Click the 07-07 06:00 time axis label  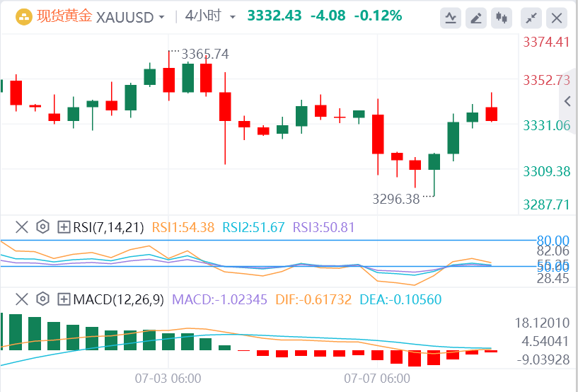[377, 378]
